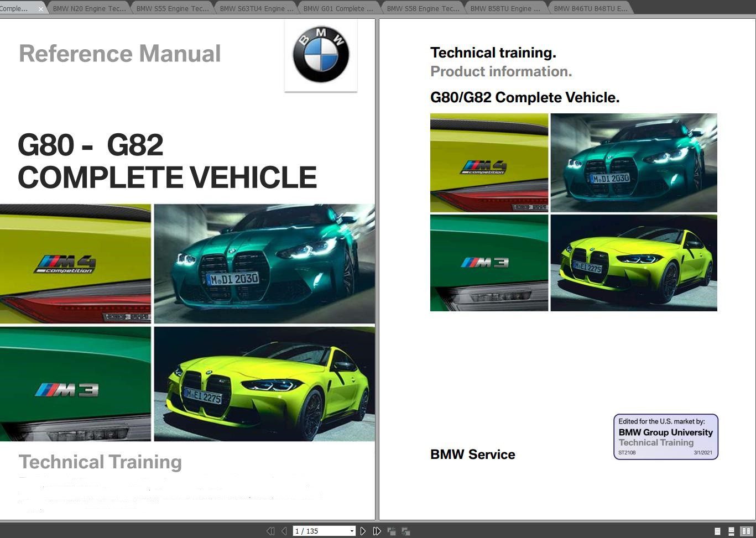Click the left page teal M4 front photo
This screenshot has height=538, width=756.
click(x=264, y=264)
